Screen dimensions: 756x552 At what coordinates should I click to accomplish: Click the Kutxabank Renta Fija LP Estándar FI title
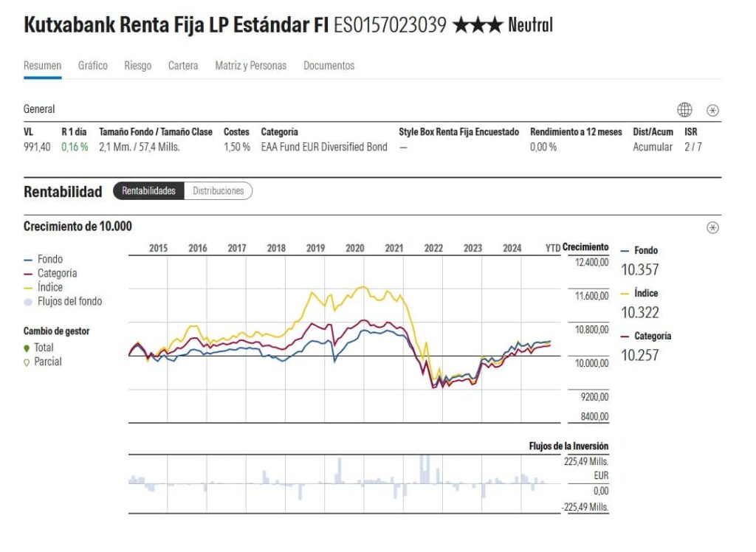tap(176, 25)
